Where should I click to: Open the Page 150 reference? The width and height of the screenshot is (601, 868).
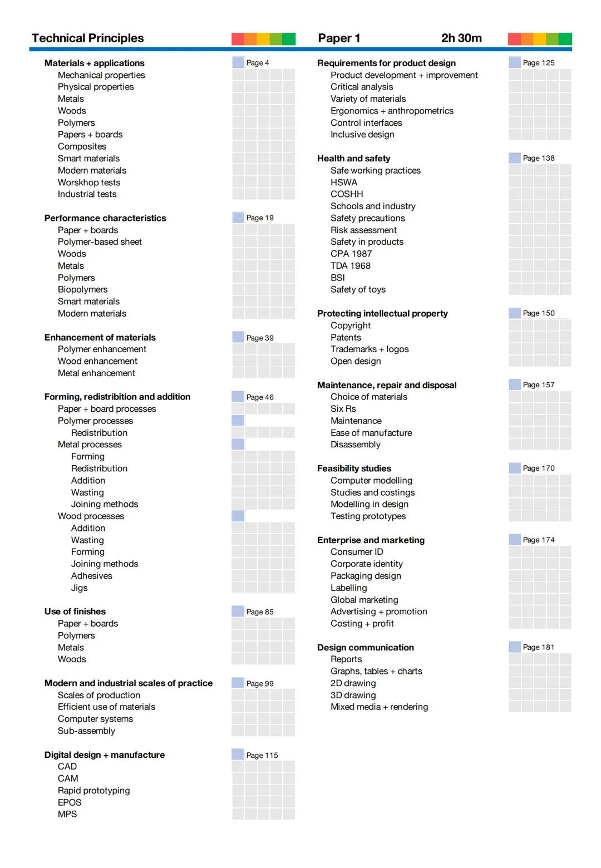(x=539, y=313)
